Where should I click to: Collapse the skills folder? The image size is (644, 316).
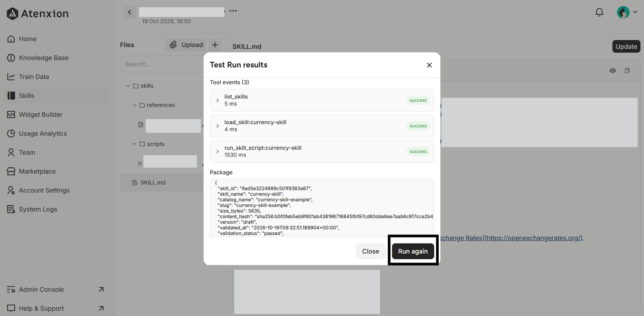point(128,86)
